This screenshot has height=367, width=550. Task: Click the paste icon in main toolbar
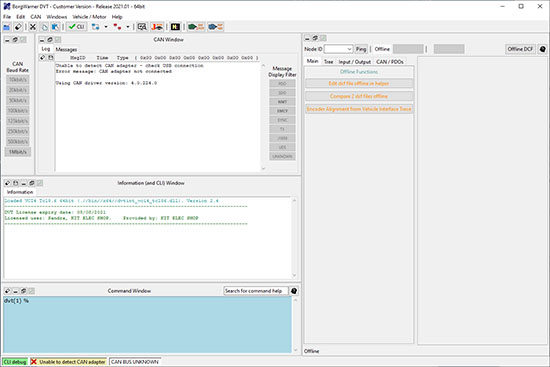55,27
